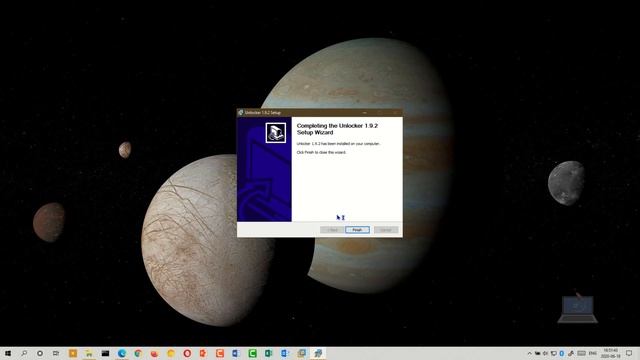Screen dimensions: 640x360
Task: Close the Unlocker 1.9.2 Setup window
Action: click(x=395, y=113)
